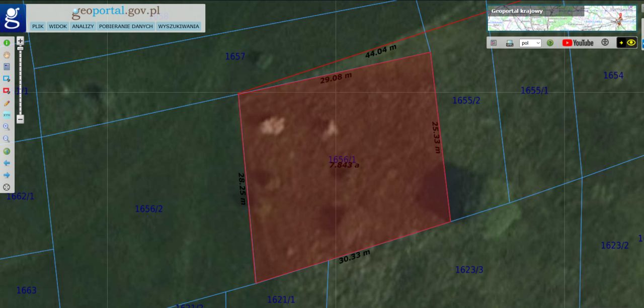Click parcel label 1657
The image size is (644, 308).
click(235, 56)
